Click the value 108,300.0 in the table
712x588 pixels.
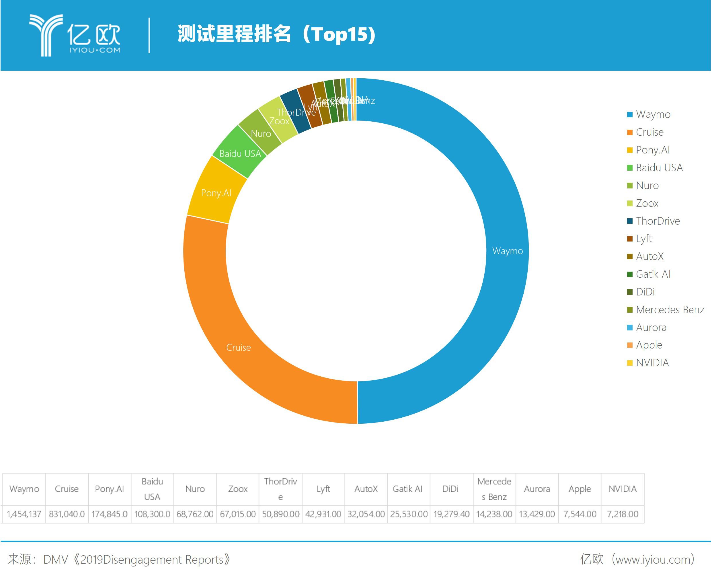[x=152, y=514]
